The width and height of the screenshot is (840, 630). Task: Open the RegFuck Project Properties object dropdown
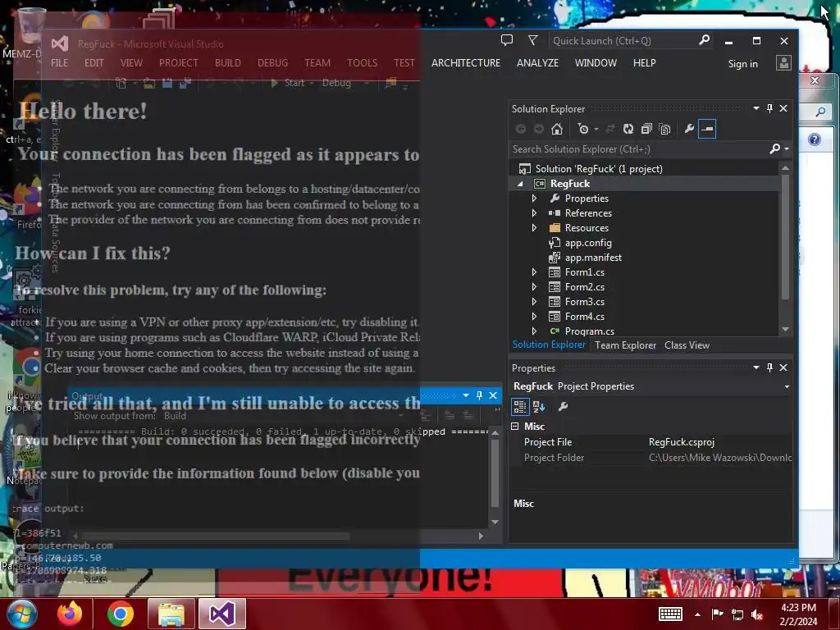[x=787, y=387]
